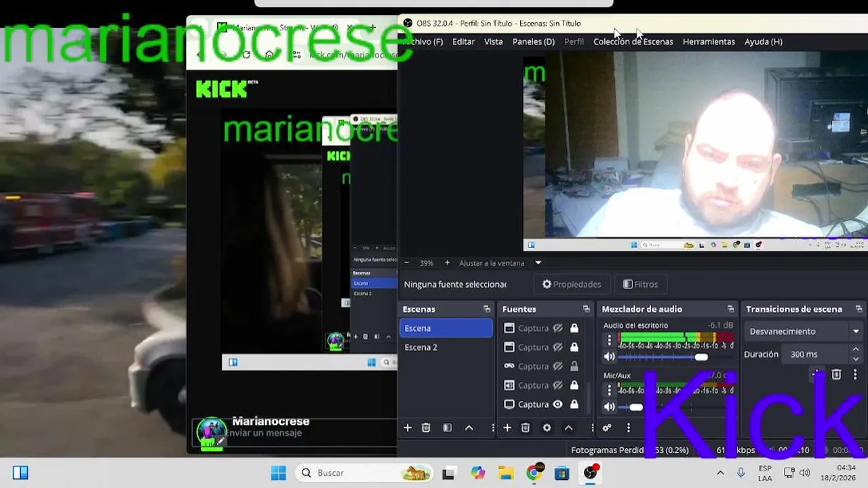The height and width of the screenshot is (488, 868).
Task: Zoom out the preview with the minus icon
Action: (406, 263)
